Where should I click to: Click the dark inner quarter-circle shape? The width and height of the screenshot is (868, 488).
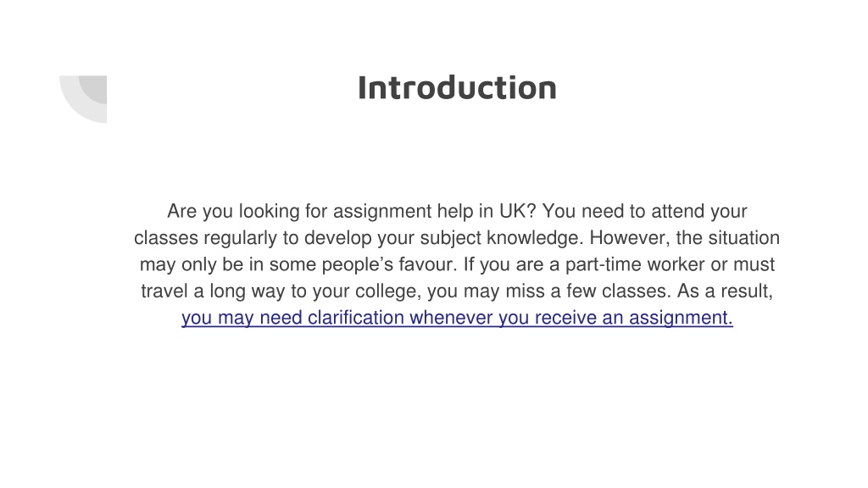click(x=93, y=89)
